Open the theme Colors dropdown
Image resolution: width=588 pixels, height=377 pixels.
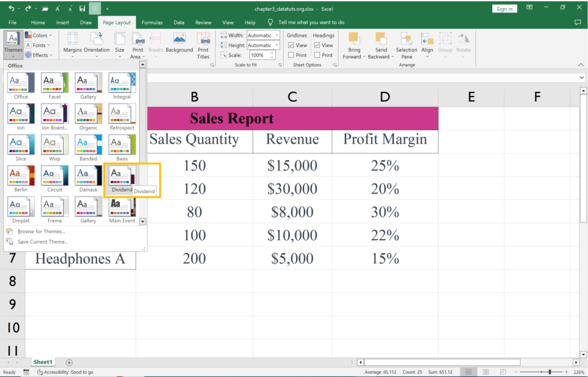point(40,36)
